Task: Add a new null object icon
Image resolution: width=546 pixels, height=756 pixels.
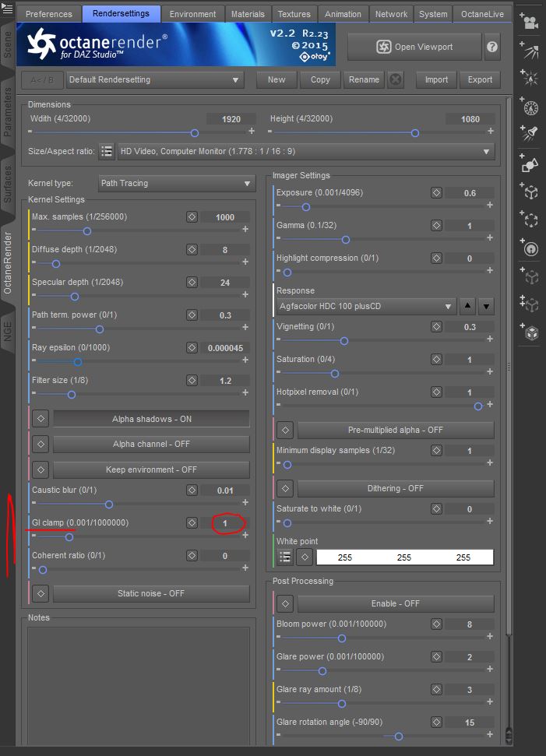Action: click(530, 192)
